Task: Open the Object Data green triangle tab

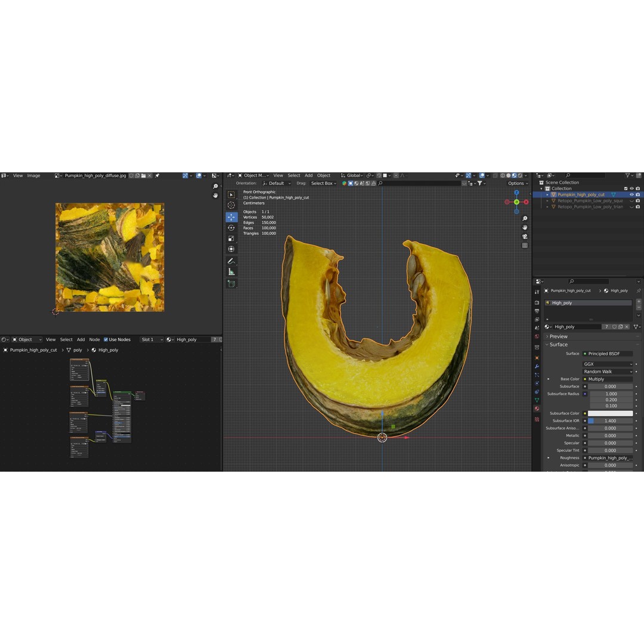Action: point(537,400)
